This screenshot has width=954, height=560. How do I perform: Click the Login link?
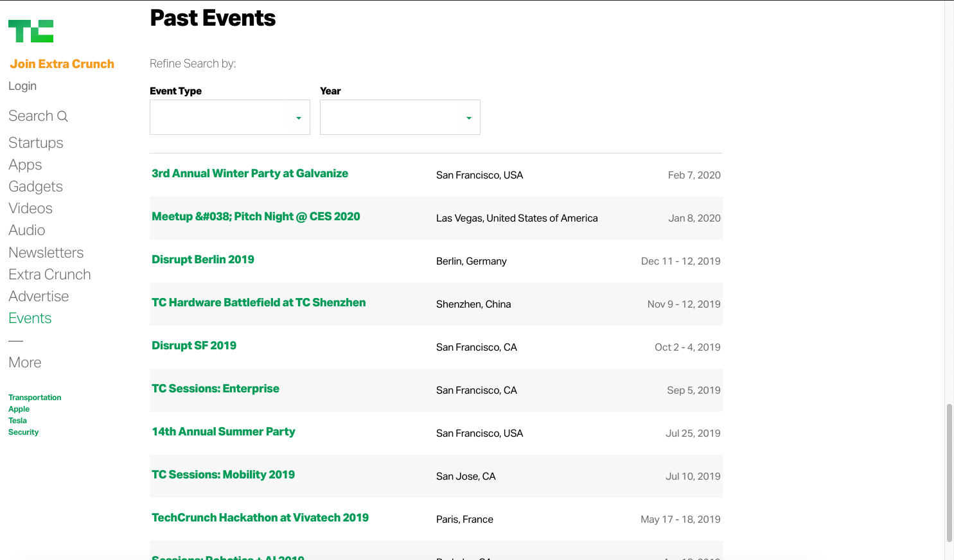coord(22,86)
